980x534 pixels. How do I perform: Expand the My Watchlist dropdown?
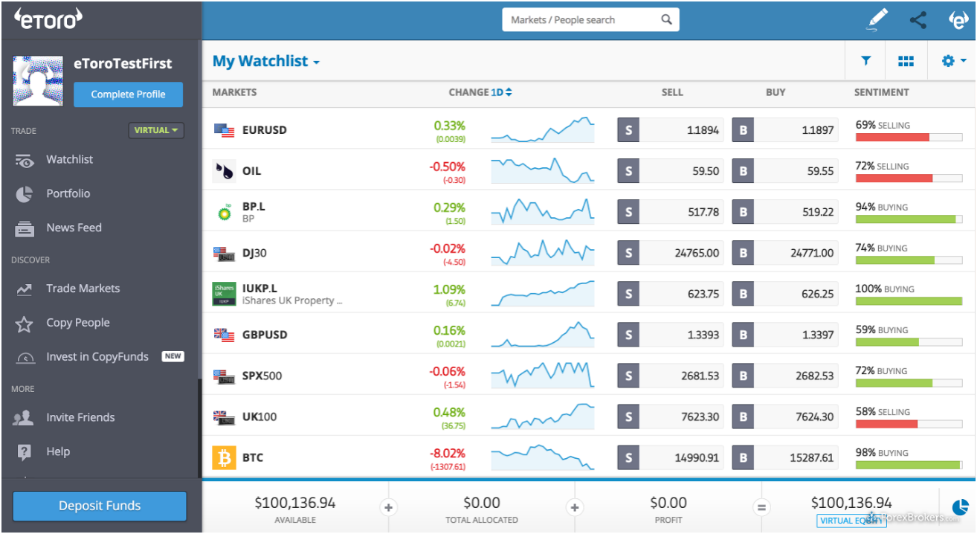[x=266, y=62]
